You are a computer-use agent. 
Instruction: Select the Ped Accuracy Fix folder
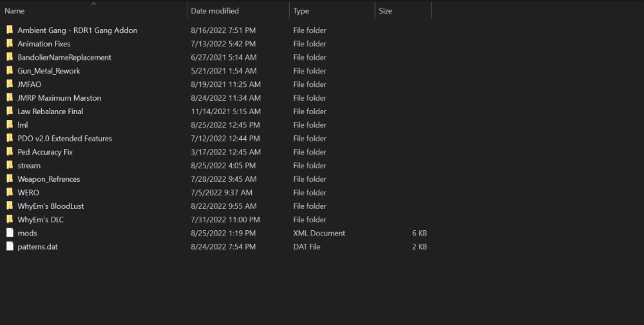[x=45, y=152]
